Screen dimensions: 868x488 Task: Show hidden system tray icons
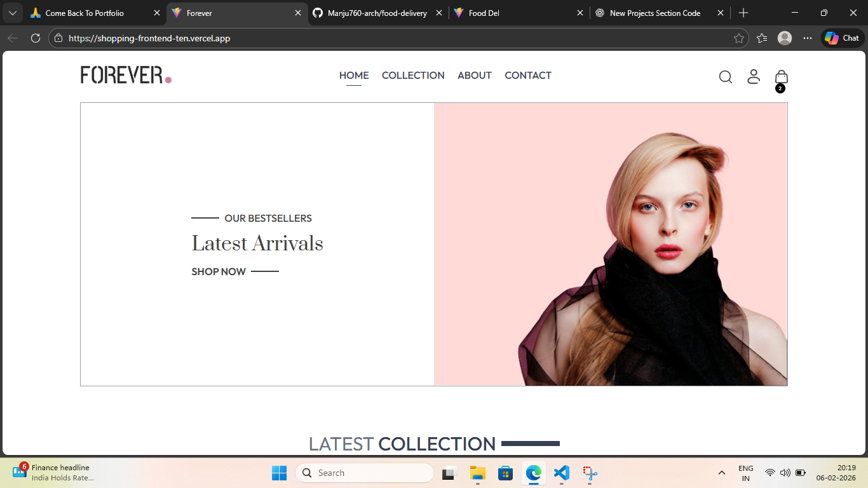(721, 473)
